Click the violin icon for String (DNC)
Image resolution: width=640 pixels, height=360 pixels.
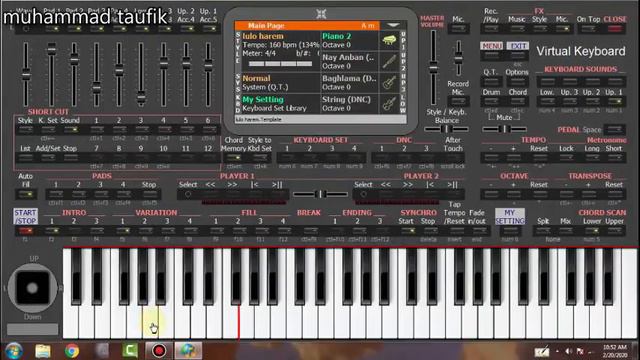click(x=389, y=104)
